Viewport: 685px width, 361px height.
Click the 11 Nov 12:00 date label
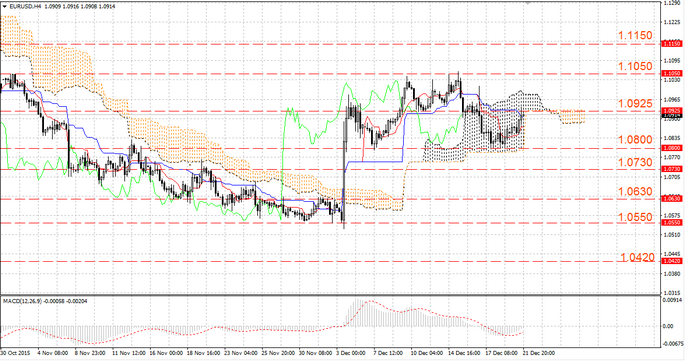(x=128, y=353)
